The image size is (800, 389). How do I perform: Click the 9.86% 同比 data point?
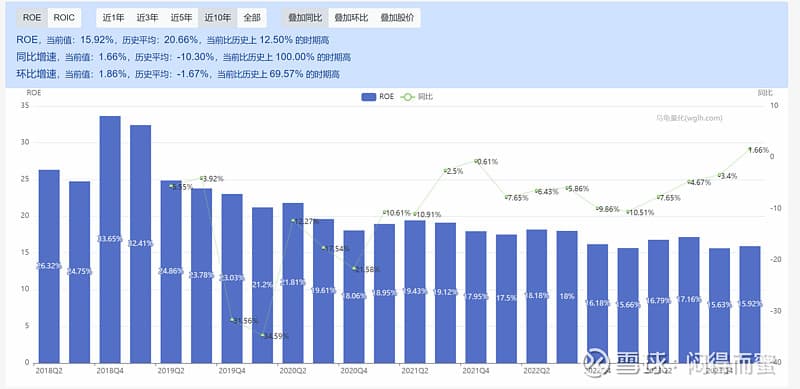tap(597, 208)
